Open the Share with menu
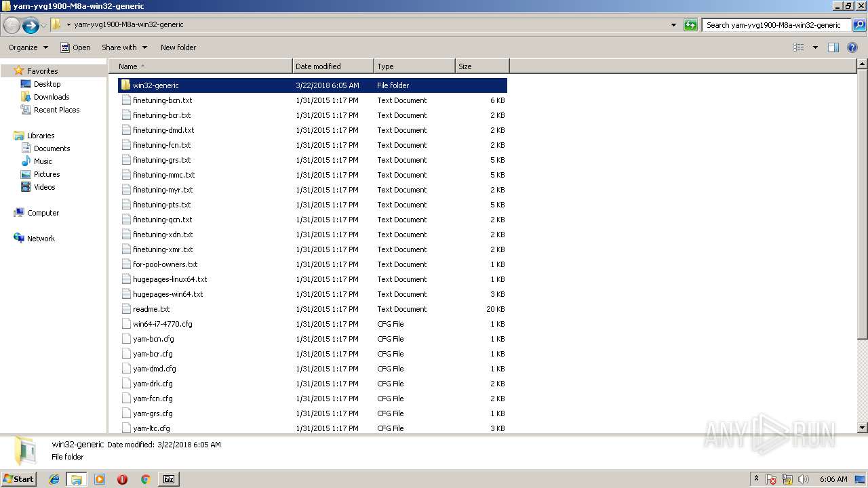Viewport: 868px width, 488px height. 124,47
